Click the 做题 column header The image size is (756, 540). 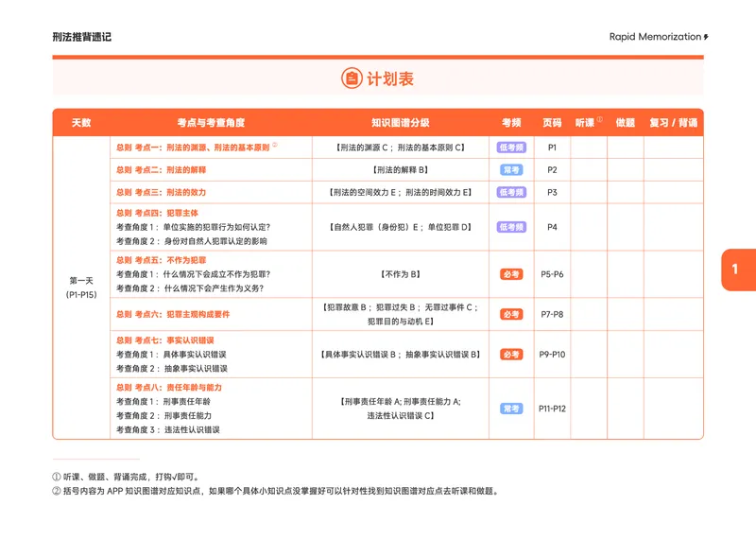(626, 123)
